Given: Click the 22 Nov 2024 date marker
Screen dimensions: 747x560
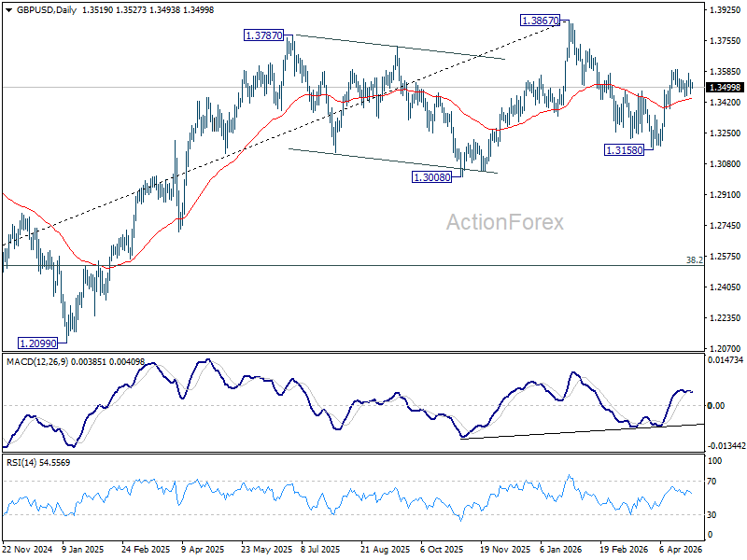Looking at the screenshot, I should (27, 549).
